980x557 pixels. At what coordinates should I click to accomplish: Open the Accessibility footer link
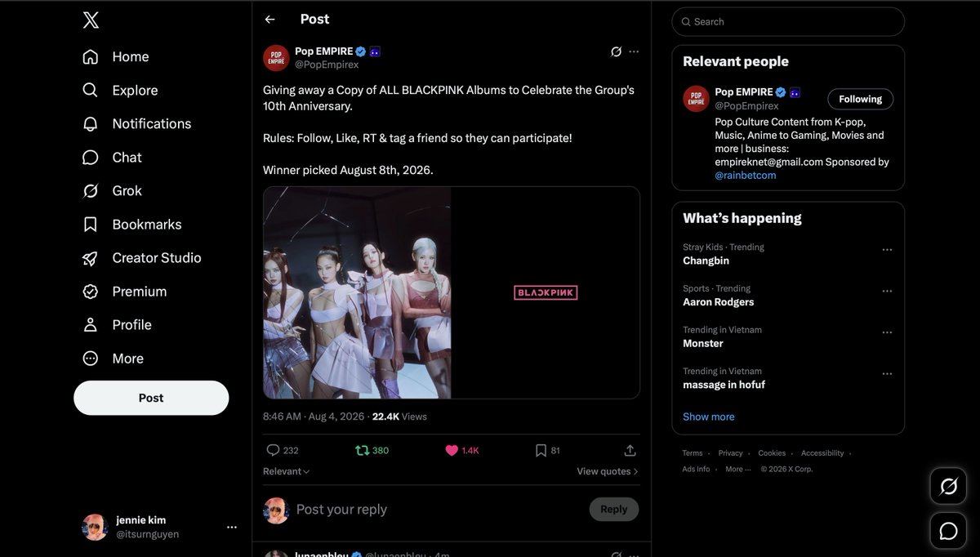point(822,453)
